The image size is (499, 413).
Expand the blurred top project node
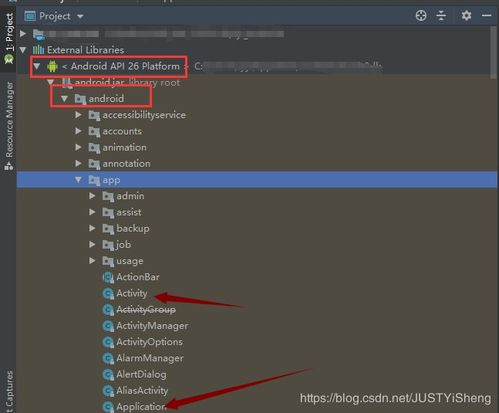pyautogui.click(x=23, y=34)
